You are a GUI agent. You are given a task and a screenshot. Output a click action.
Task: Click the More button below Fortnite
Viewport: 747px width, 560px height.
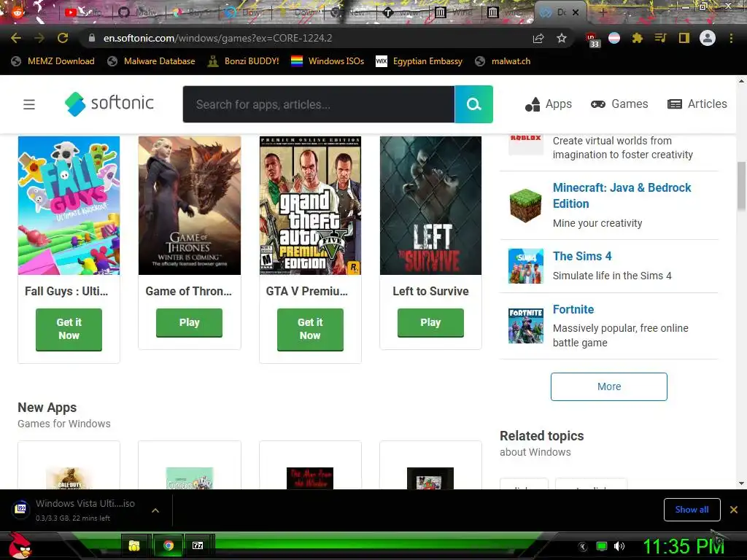609,386
